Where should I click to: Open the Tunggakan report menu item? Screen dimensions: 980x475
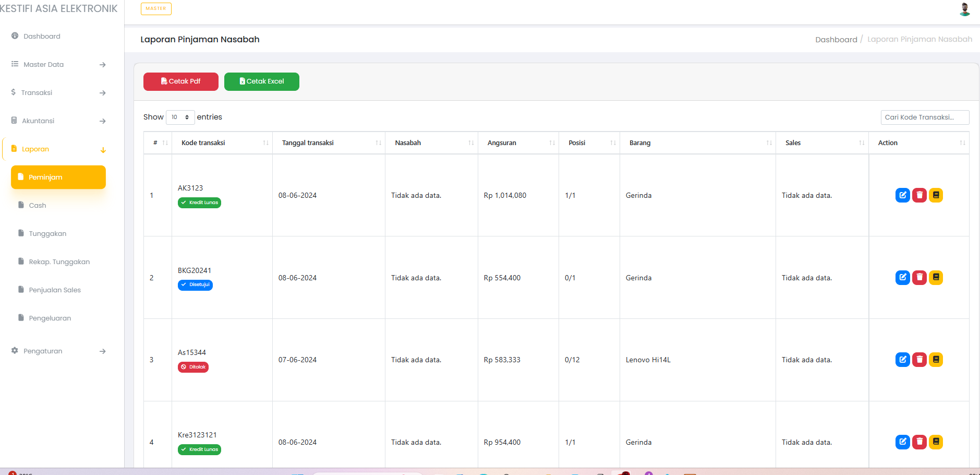click(47, 234)
